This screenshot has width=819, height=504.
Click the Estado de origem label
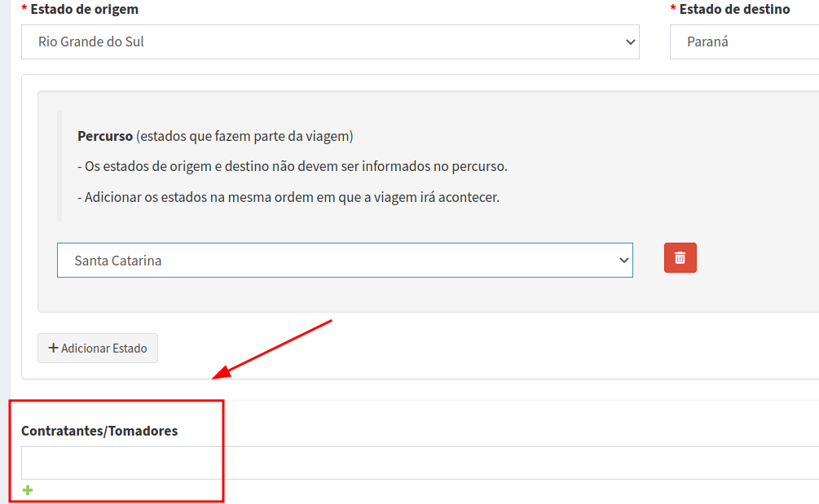(x=84, y=10)
